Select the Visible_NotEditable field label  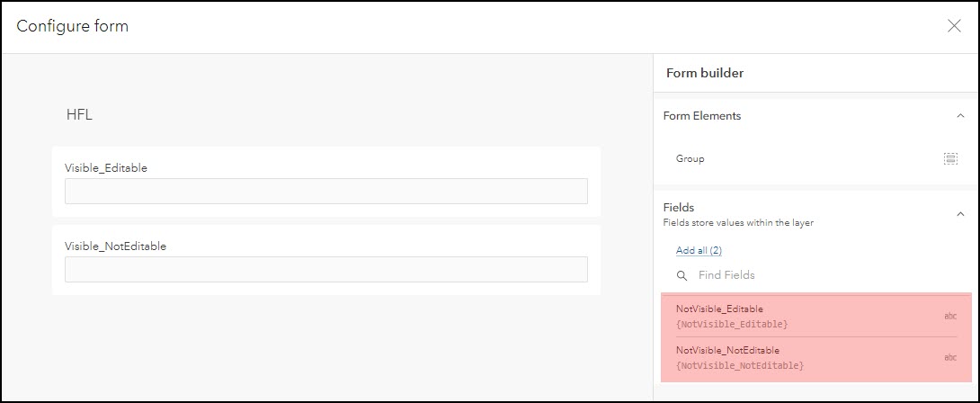click(x=115, y=246)
